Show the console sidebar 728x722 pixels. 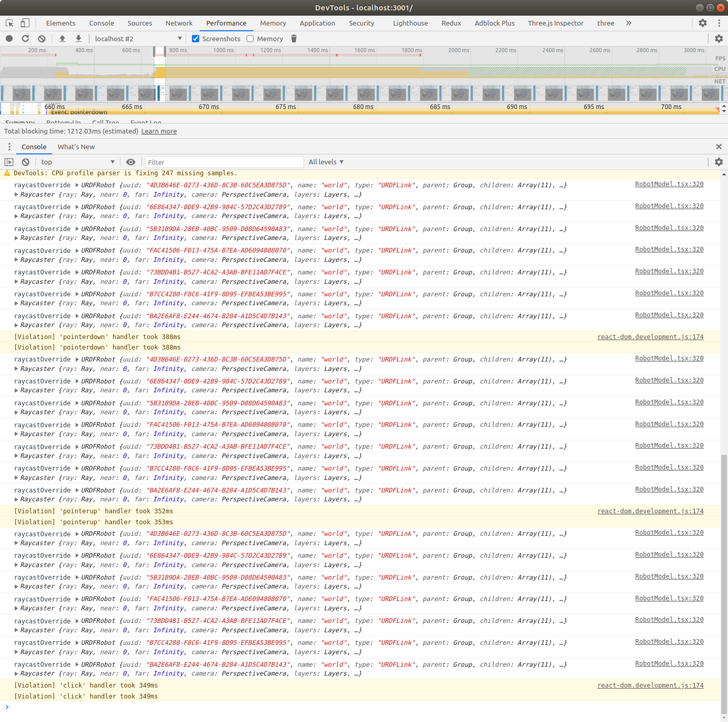click(9, 162)
